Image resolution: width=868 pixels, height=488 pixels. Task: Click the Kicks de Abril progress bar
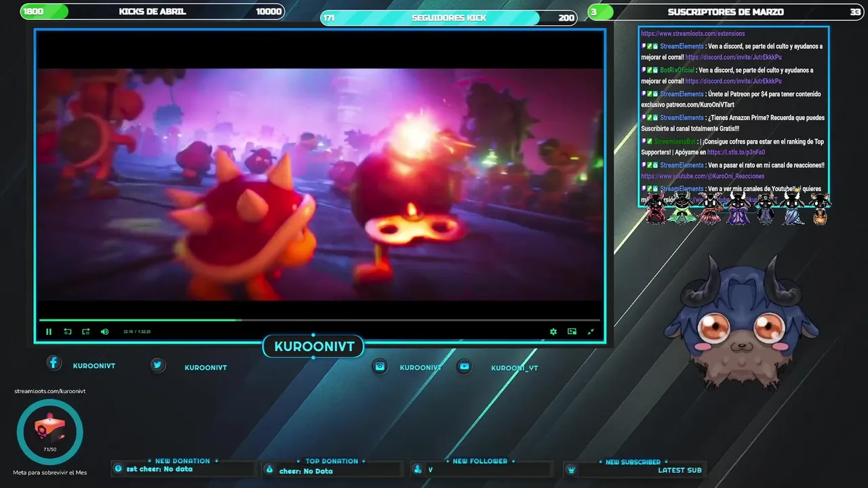point(153,12)
